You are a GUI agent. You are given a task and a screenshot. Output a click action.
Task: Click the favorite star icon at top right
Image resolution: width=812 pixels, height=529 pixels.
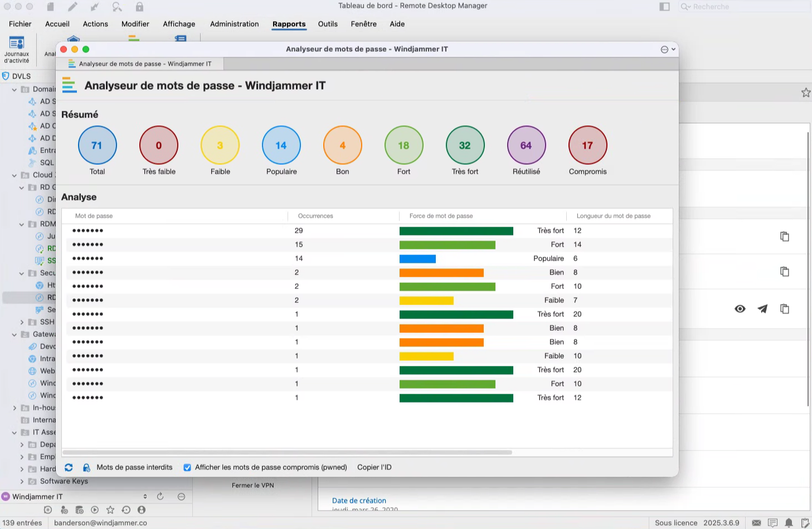point(805,93)
